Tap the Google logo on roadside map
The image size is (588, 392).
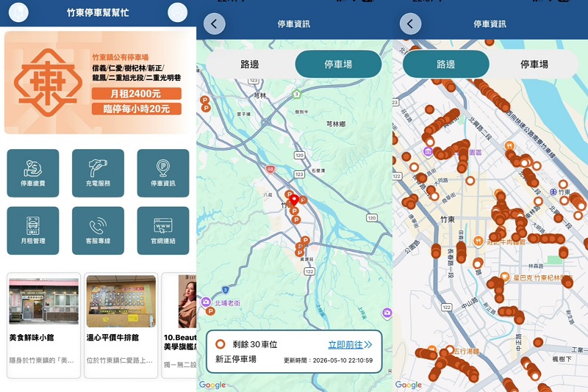tap(409, 385)
